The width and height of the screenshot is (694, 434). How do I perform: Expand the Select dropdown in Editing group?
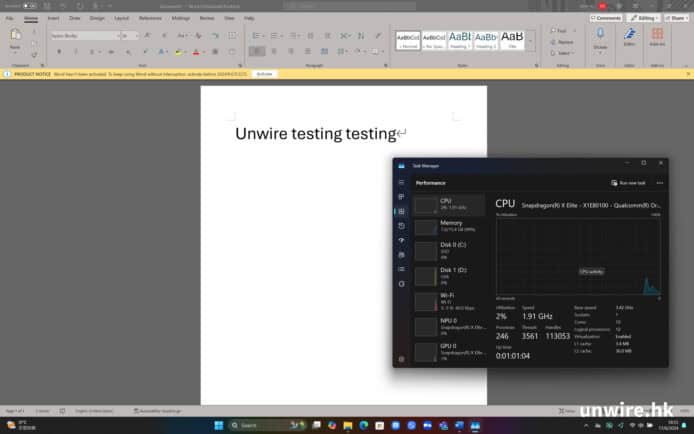coord(564,53)
